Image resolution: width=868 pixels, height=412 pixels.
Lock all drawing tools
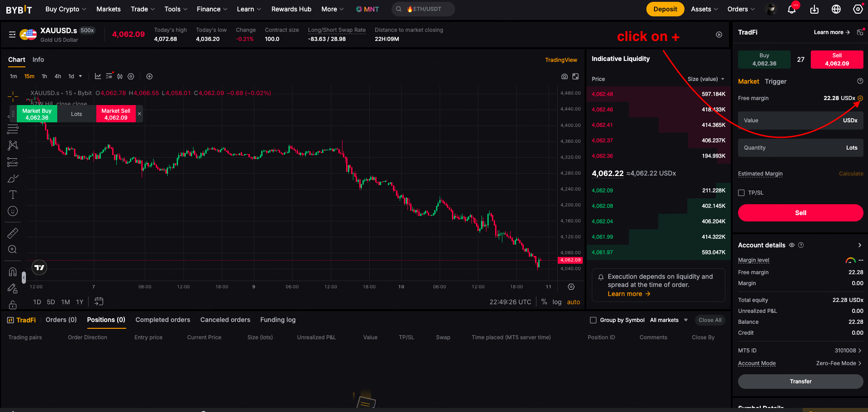tap(13, 305)
